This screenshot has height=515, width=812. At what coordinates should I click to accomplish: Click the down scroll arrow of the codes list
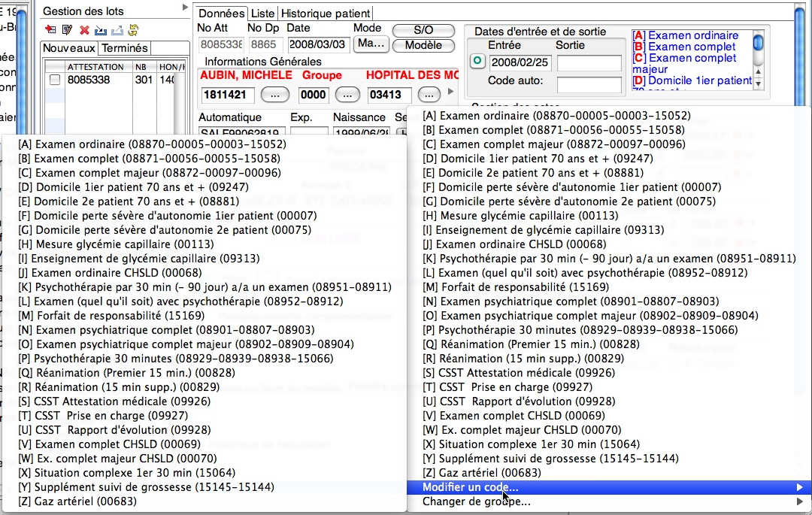point(758,83)
